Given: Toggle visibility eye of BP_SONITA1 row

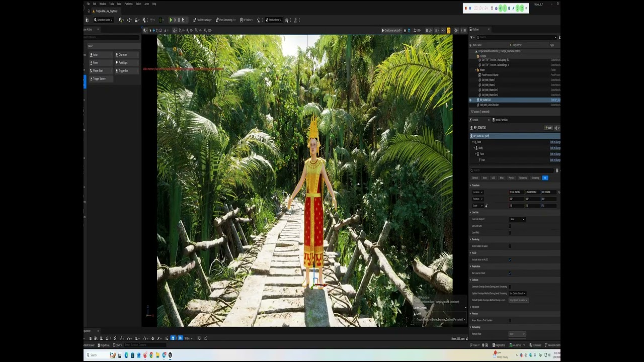Looking at the screenshot, I should tap(471, 100).
